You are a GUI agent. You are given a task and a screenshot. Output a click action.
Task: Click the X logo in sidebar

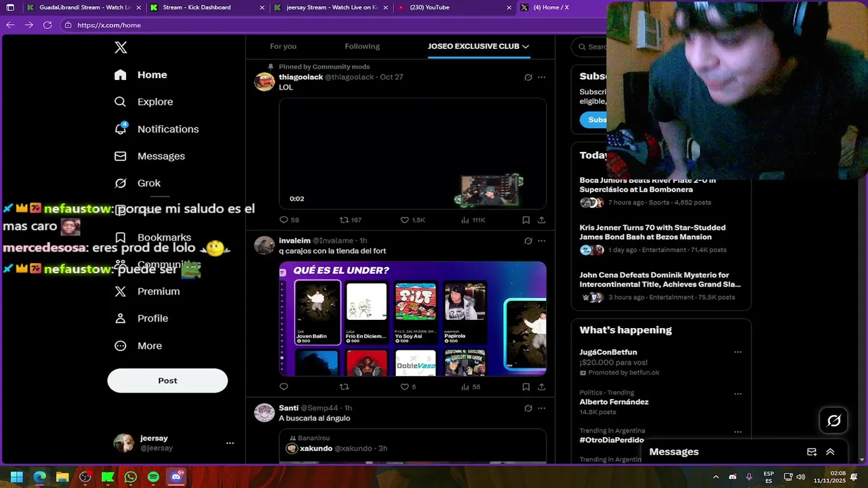(x=121, y=47)
